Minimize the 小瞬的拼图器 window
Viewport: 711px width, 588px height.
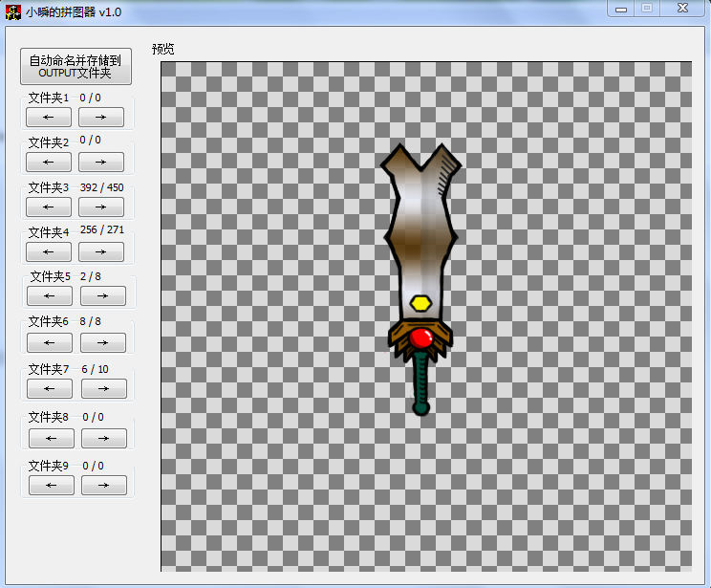[x=621, y=9]
